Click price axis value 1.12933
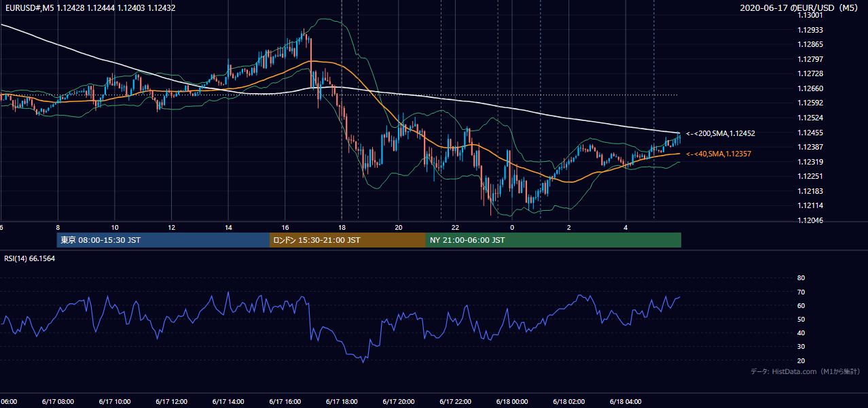This screenshot has height=408, width=868. 810,30
